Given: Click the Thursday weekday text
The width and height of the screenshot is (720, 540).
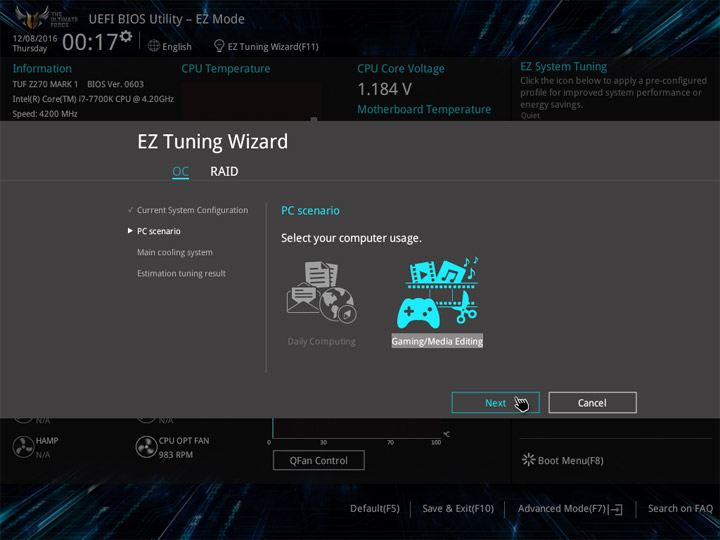Looking at the screenshot, I should [x=29, y=48].
